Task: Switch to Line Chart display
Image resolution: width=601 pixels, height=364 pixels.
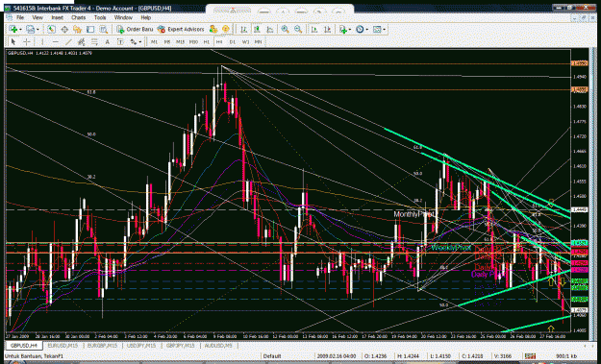Action: [270, 29]
